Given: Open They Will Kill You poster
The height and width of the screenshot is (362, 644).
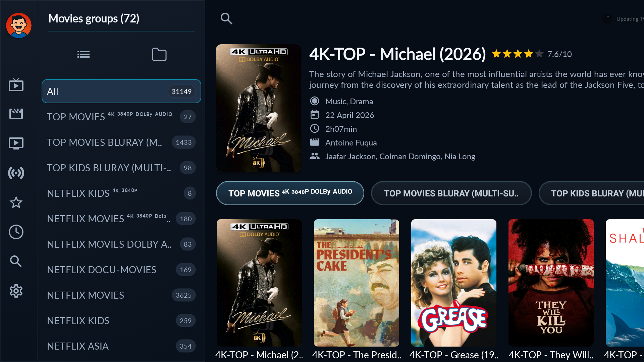Looking at the screenshot, I should coord(551,283).
